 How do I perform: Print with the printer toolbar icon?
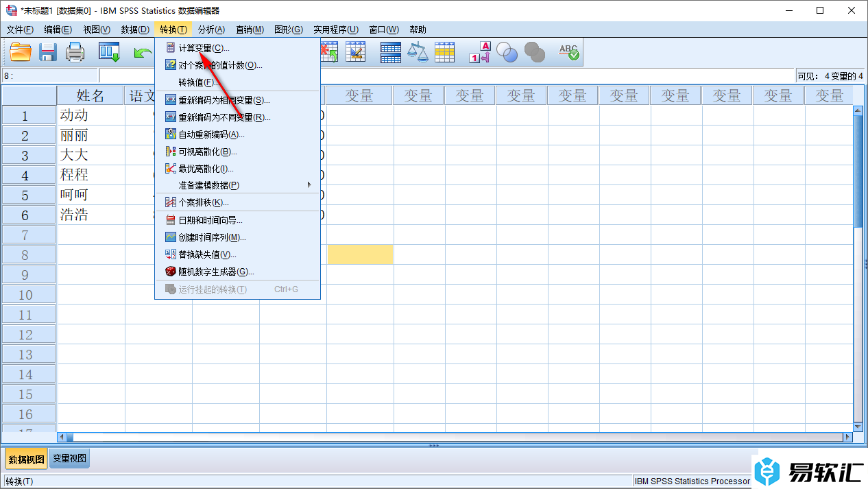(75, 52)
